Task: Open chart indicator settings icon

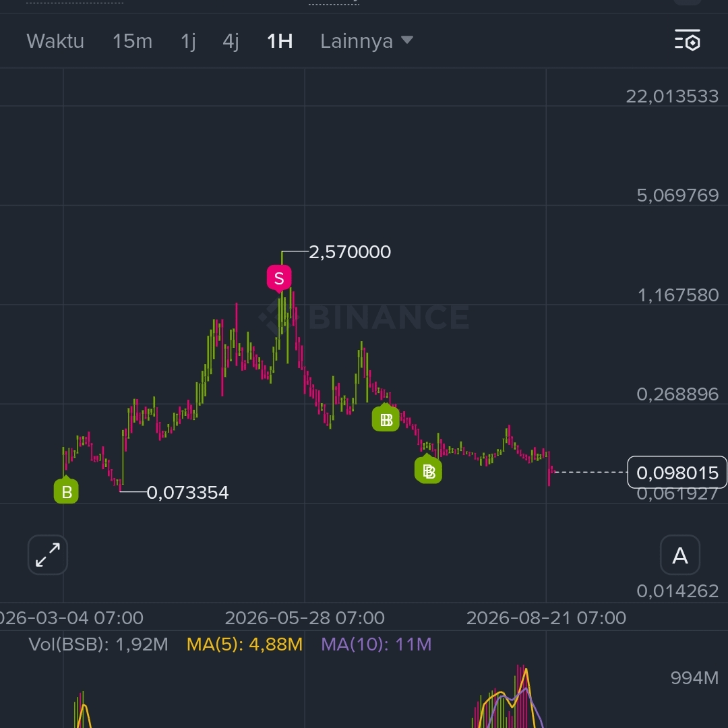Action: coord(688,40)
